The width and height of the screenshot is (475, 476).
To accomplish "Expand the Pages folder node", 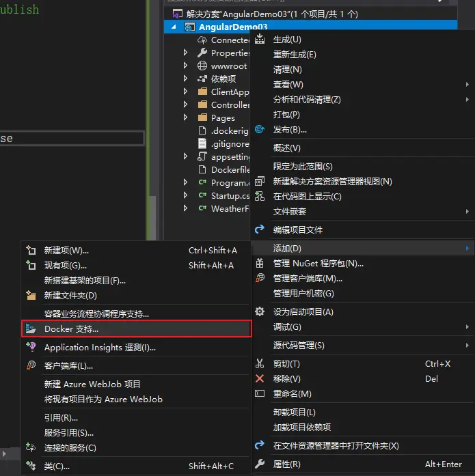I will 185,117.
